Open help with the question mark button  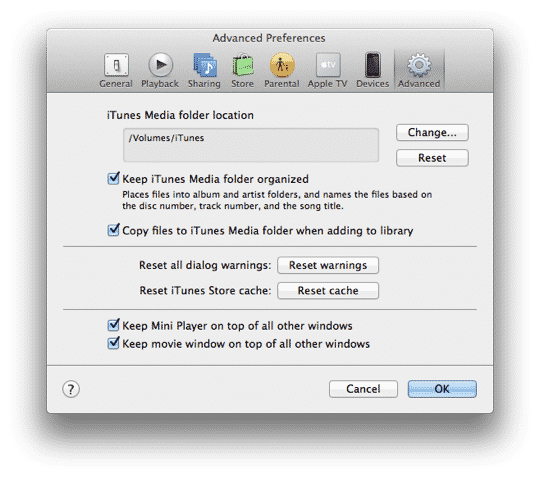[71, 389]
